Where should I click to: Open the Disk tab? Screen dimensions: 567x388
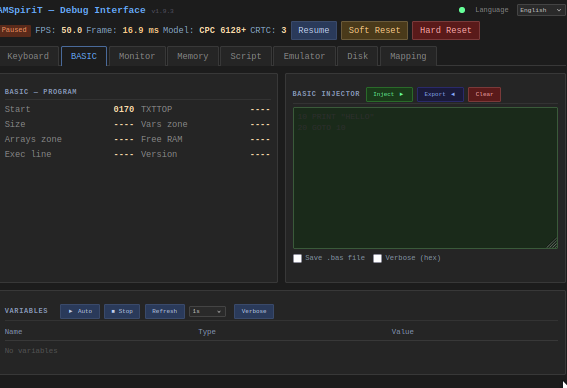pyautogui.click(x=358, y=56)
